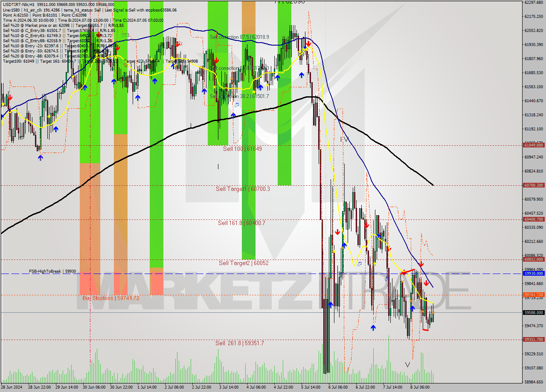This screenshot has width=546, height=392.
Task: Click the 59229.510 price axis value
Action: point(533,354)
